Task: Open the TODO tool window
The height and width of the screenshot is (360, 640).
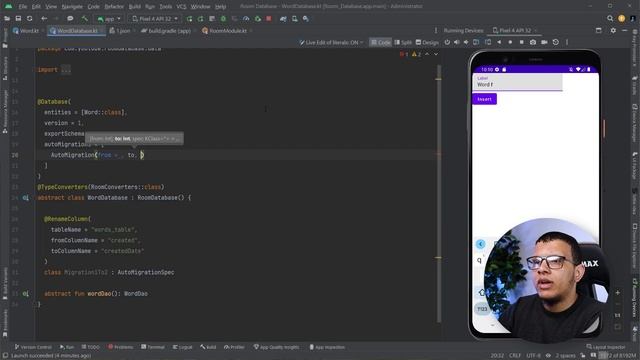Action: [91, 347]
